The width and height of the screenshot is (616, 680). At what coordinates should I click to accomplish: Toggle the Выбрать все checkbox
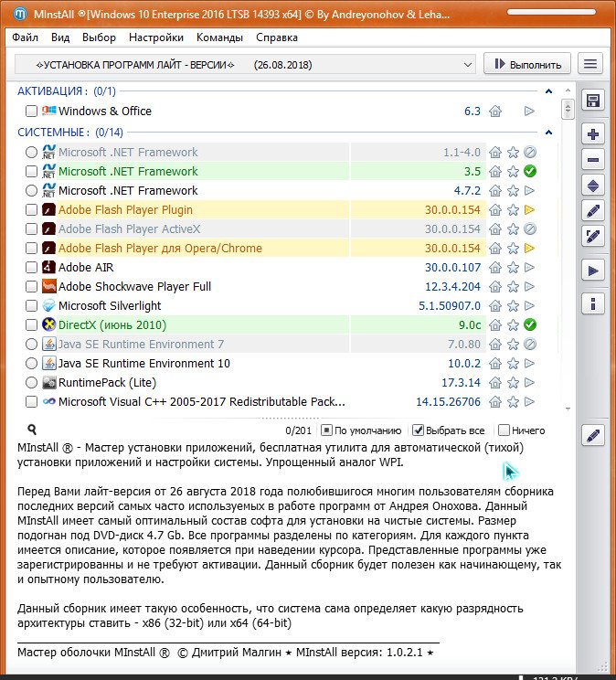tap(418, 430)
